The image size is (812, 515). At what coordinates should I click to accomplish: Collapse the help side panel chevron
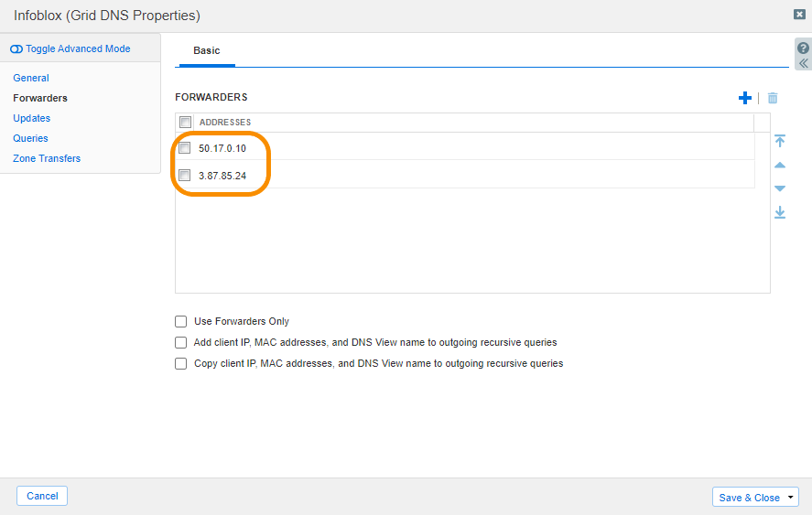pos(803,64)
